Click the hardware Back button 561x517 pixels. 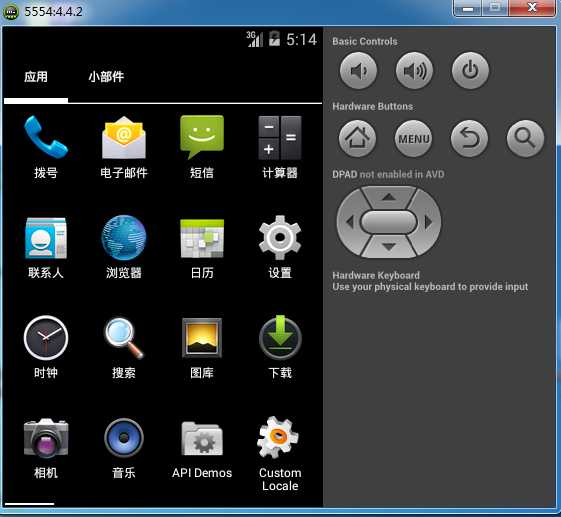(469, 138)
